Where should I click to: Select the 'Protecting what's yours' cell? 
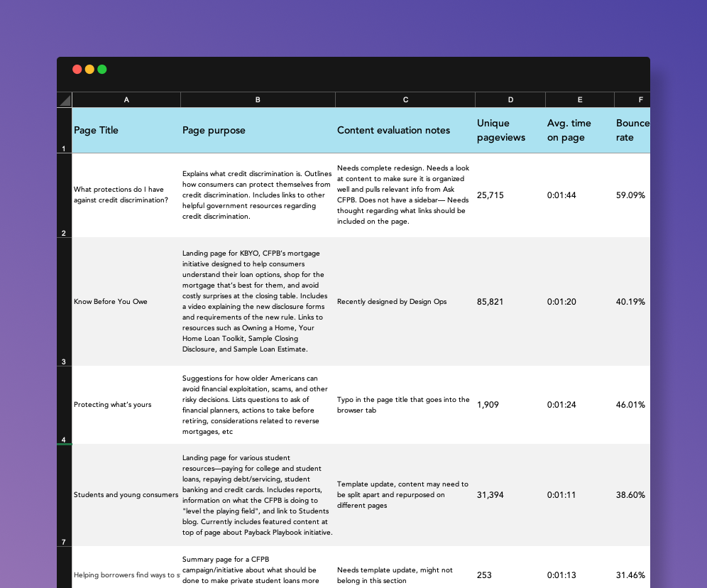(x=126, y=405)
